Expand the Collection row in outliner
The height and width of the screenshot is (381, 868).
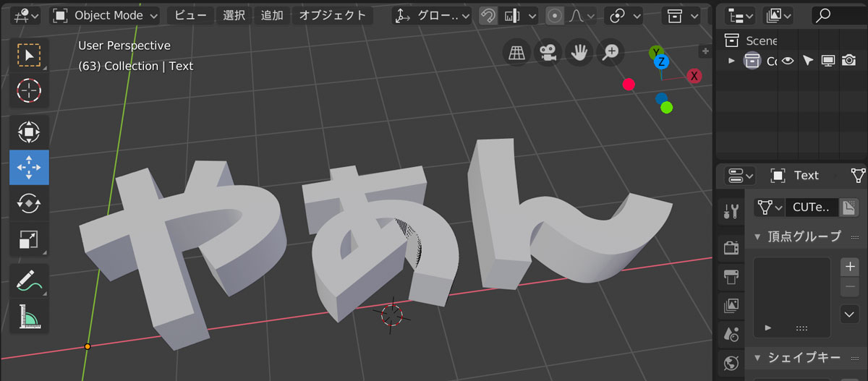[731, 61]
